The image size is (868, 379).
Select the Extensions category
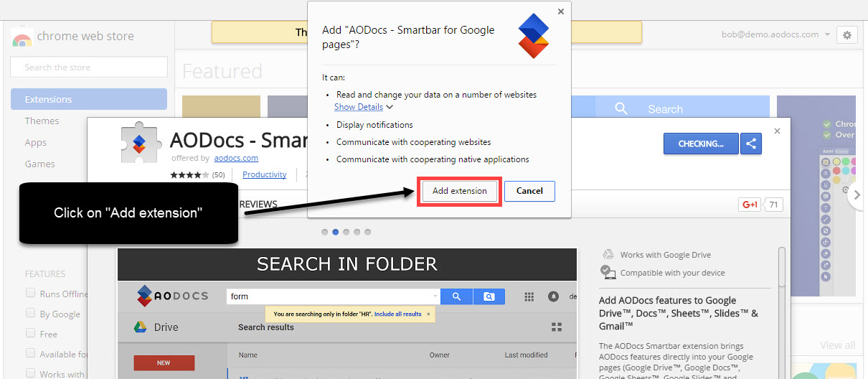[89, 99]
